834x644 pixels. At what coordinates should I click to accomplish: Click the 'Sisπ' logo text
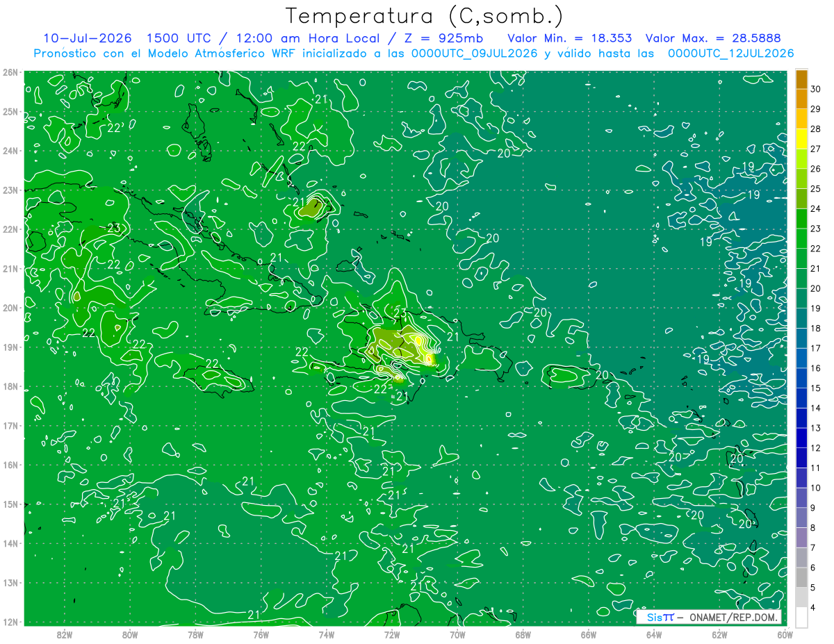(x=660, y=617)
